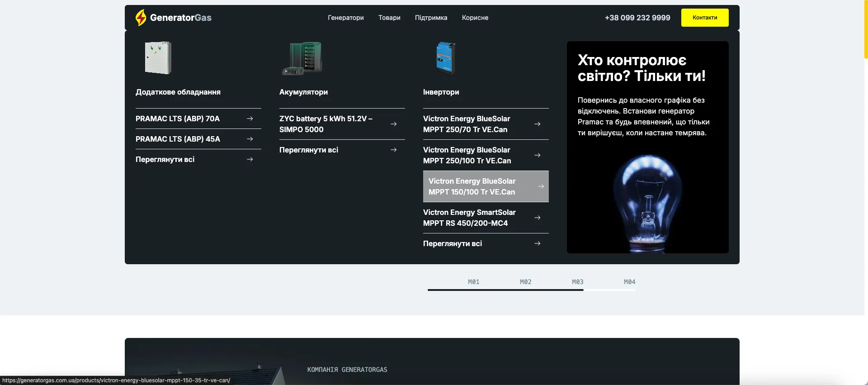Viewport: 868px width, 385px height.
Task: Click the Акумулятори battery rack thumbnail
Action: [x=302, y=58]
